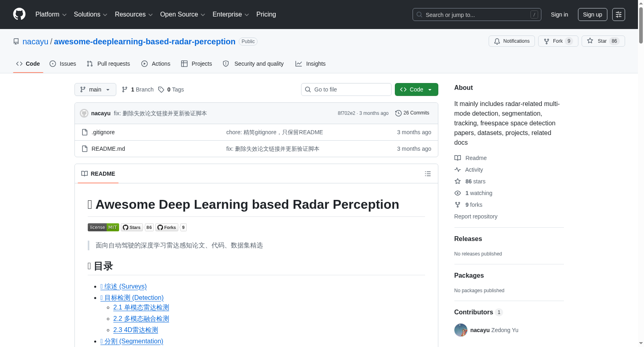Open the README.md file

(x=108, y=149)
